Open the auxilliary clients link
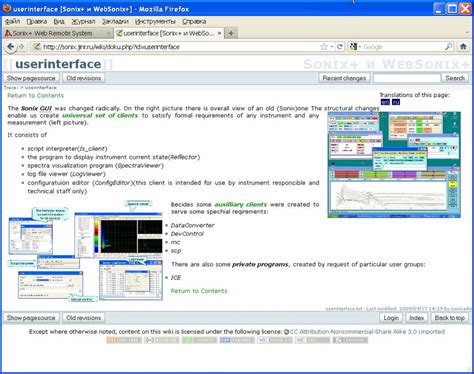The width and height of the screenshot is (474, 374). 240,204
